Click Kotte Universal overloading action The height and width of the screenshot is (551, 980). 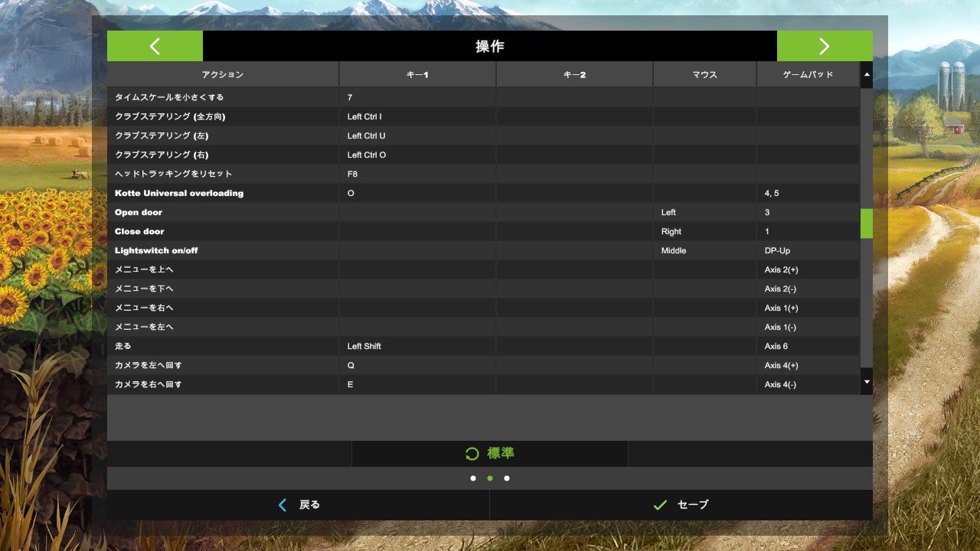179,193
